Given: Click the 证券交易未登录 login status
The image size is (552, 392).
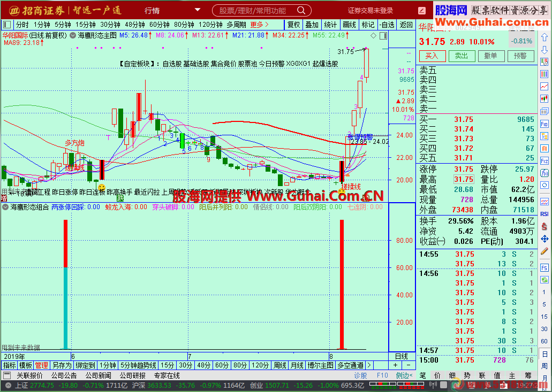Looking at the screenshot, I should click(x=370, y=11).
